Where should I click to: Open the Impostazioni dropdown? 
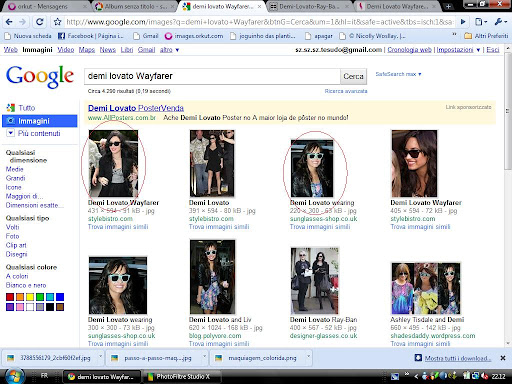pyautogui.click(x=458, y=50)
